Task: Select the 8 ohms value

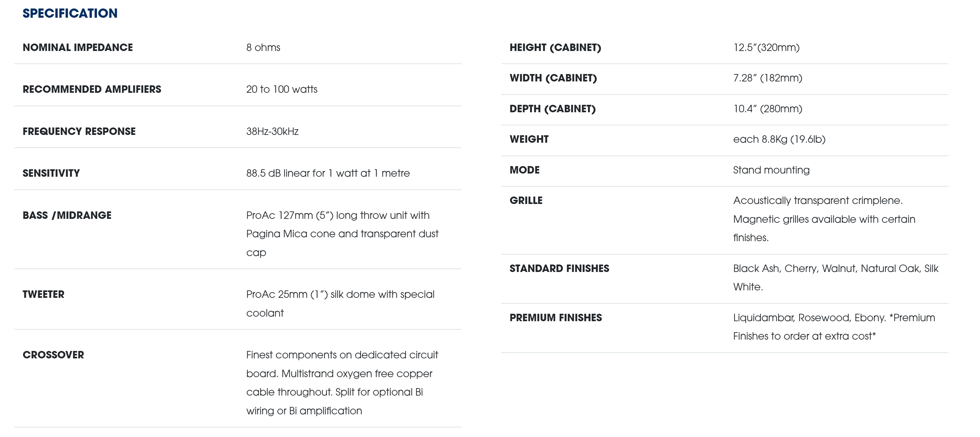Action: point(263,47)
